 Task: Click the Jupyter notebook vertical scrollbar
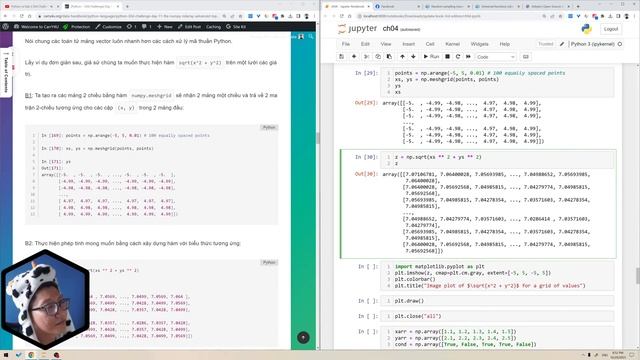(x=638, y=276)
